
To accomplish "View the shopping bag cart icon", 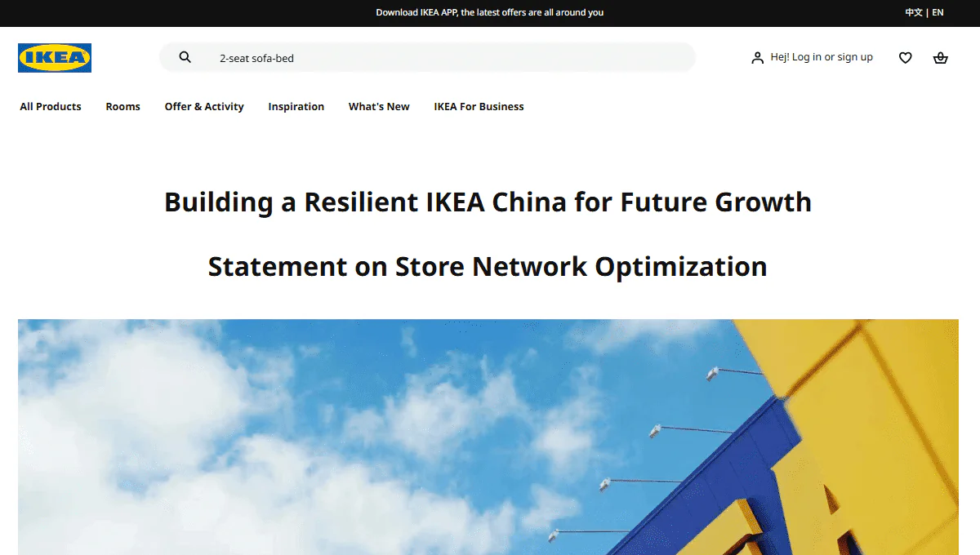I will coord(940,57).
